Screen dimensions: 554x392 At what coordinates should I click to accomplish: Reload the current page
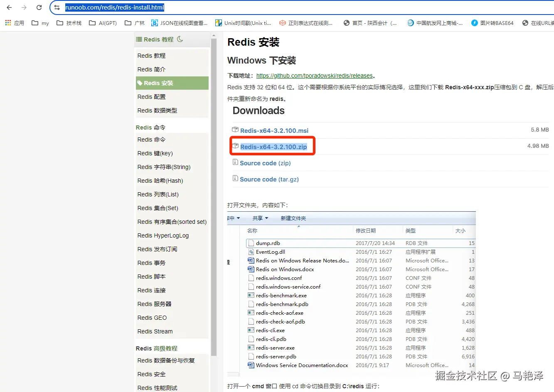coord(39,7)
